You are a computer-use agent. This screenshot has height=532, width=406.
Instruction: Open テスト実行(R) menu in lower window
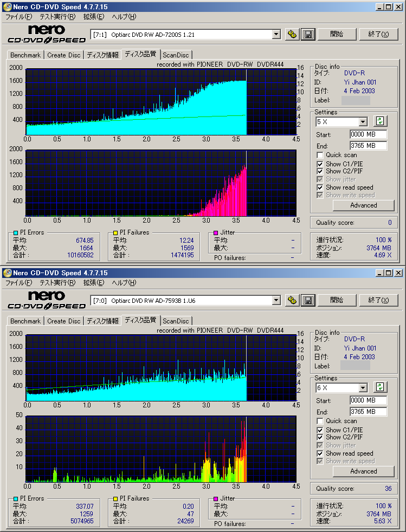(57, 283)
